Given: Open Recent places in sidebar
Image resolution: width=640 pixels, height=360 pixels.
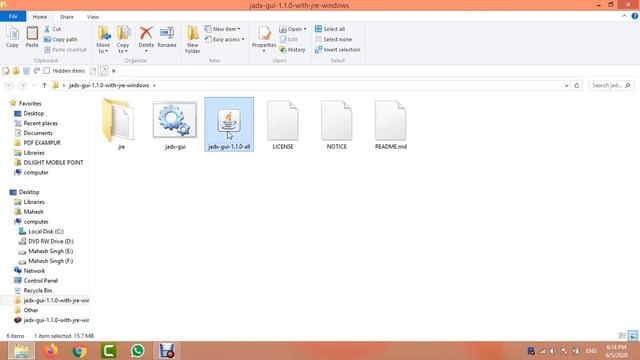Looking at the screenshot, I should tap(40, 123).
